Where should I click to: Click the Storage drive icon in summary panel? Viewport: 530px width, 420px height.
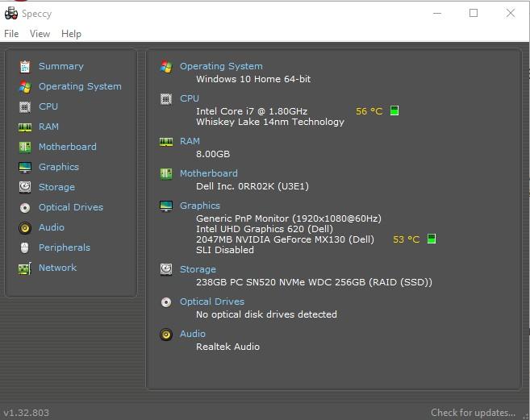(166, 269)
